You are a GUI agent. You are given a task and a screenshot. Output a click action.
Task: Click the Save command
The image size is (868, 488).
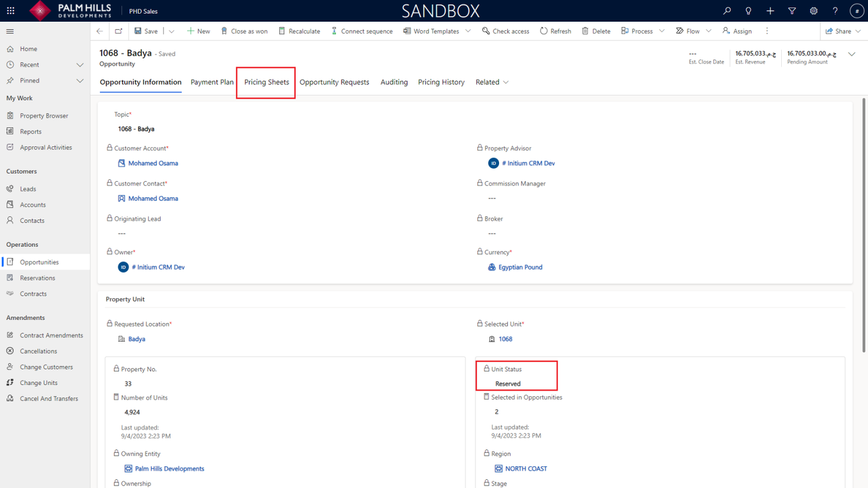[146, 31]
